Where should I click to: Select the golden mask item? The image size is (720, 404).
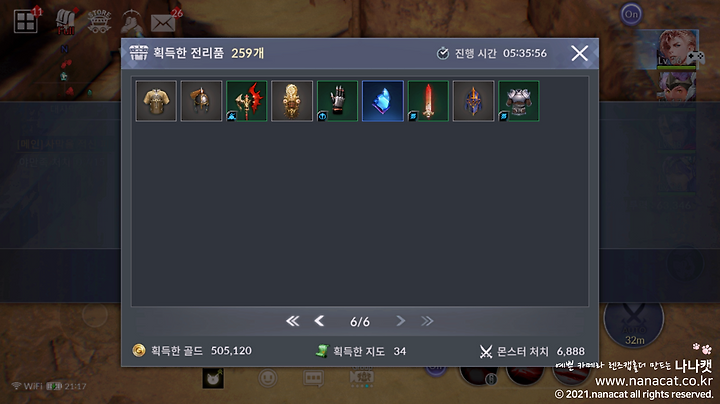[292, 101]
